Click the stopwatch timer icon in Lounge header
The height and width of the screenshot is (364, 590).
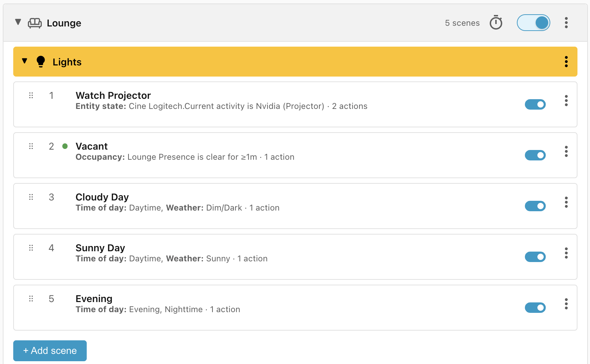(496, 23)
